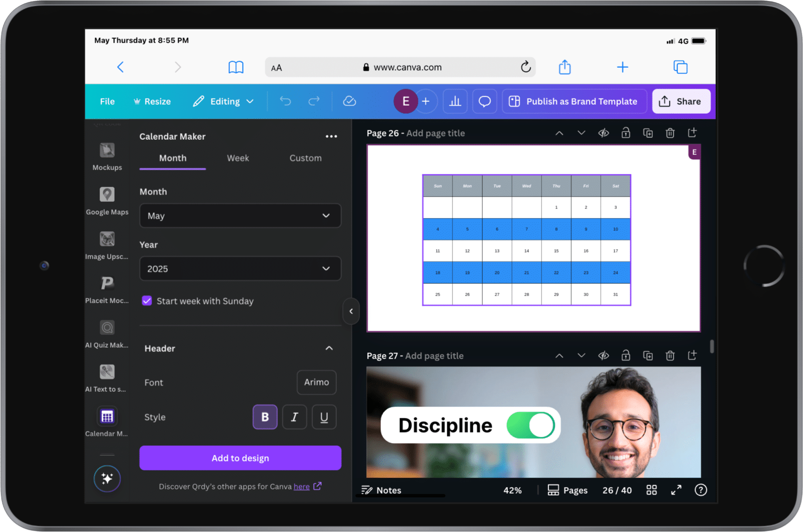Open the File menu
Screen dimensions: 803x532
point(107,101)
